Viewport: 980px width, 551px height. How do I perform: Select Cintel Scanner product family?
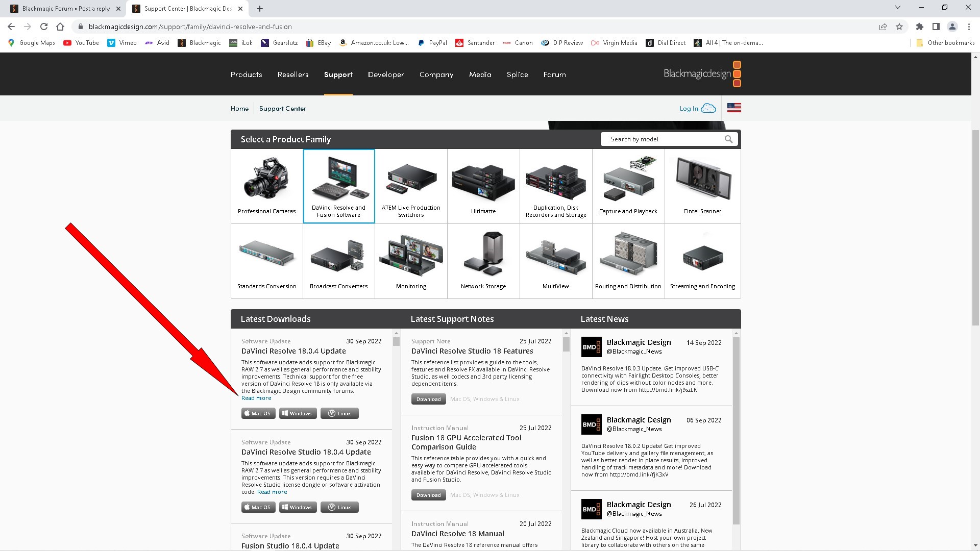pos(702,186)
